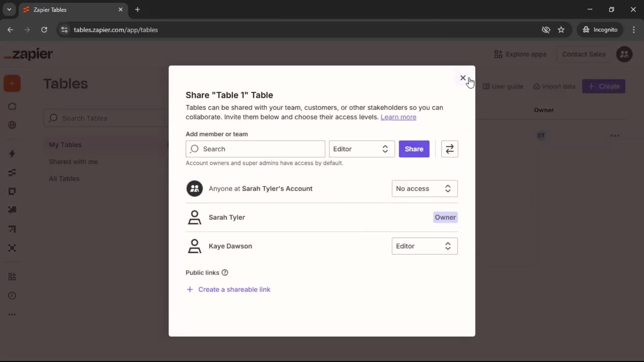The height and width of the screenshot is (362, 644).
Task: Open the account avatar menu
Action: pos(624,54)
